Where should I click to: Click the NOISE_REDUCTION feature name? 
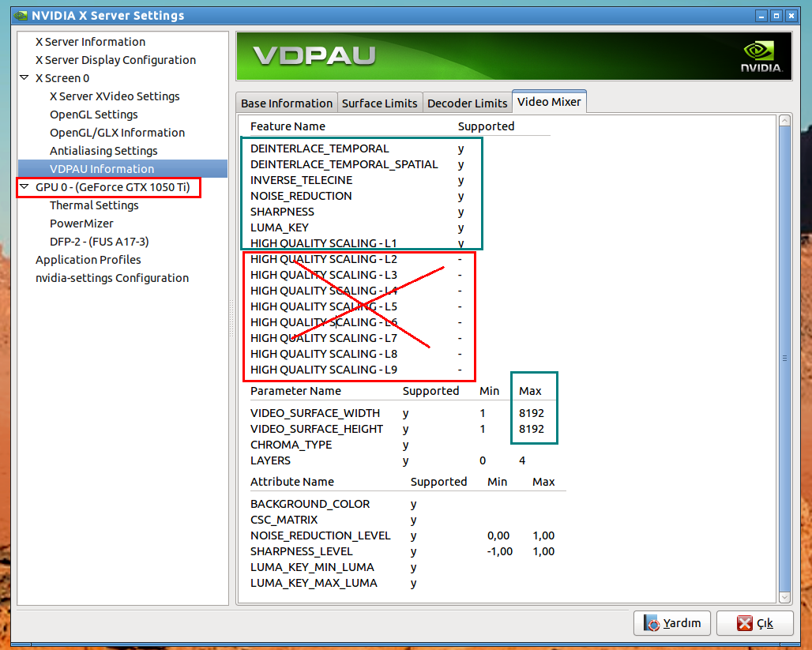tap(301, 196)
